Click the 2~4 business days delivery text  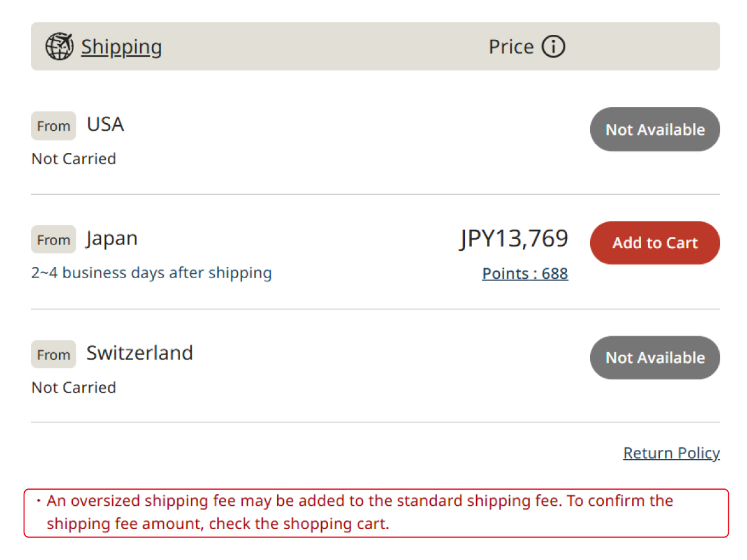click(x=151, y=273)
